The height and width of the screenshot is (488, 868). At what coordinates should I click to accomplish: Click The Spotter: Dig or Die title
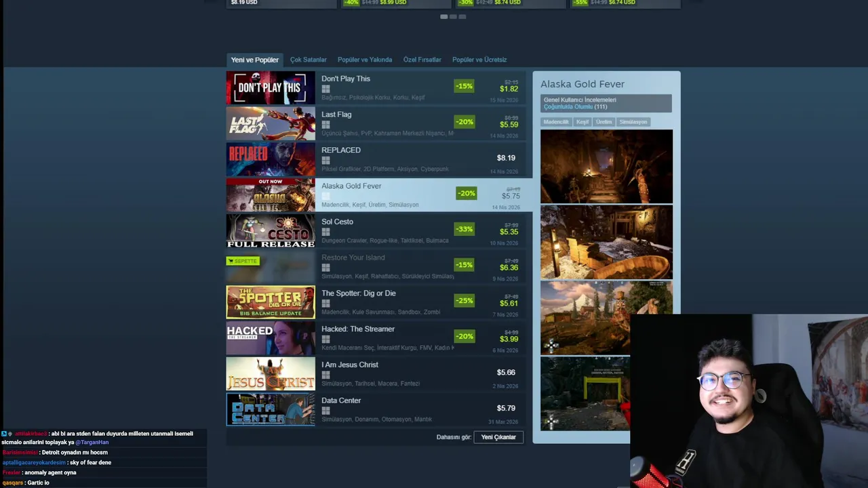(359, 293)
